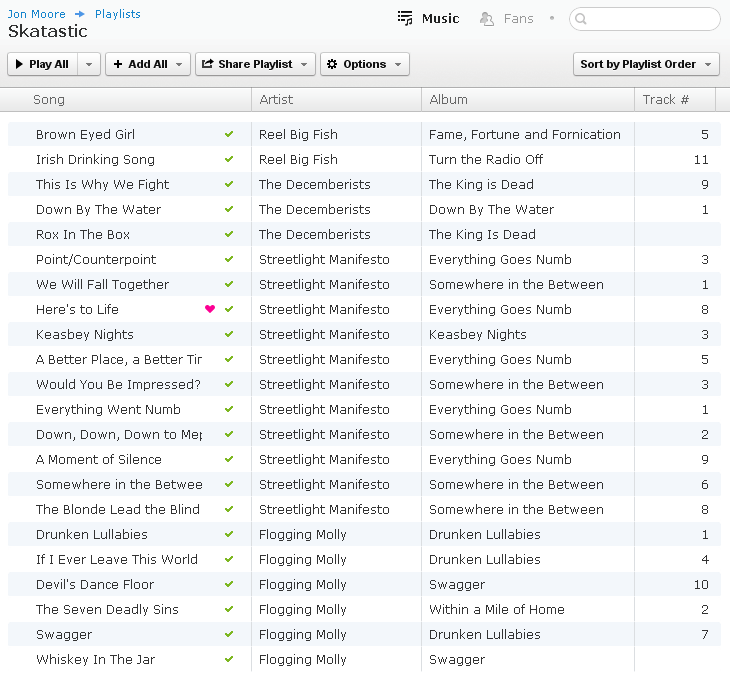This screenshot has height=682, width=730.
Task: Click green checkmark beside We Will Fall Together
Action: (x=229, y=284)
